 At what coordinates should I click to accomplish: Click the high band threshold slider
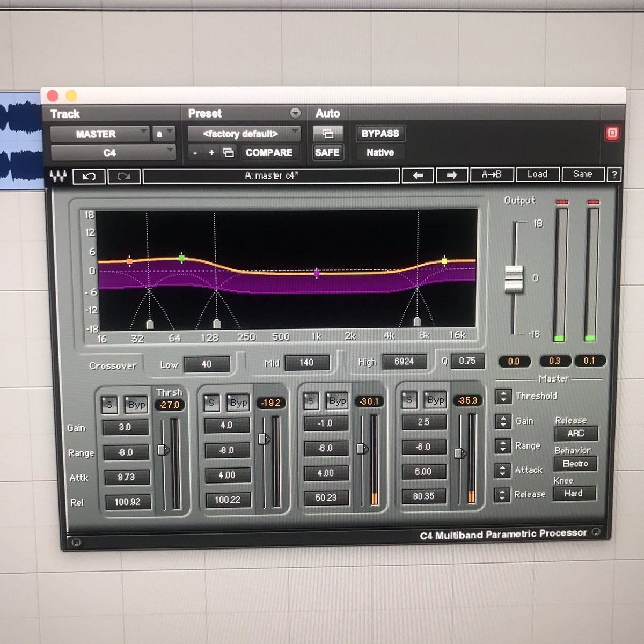459,453
